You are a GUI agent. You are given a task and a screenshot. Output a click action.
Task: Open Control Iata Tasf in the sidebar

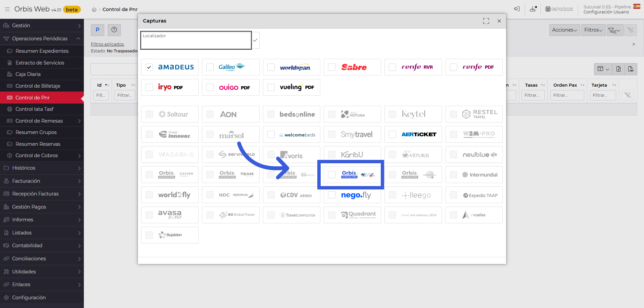42,109
